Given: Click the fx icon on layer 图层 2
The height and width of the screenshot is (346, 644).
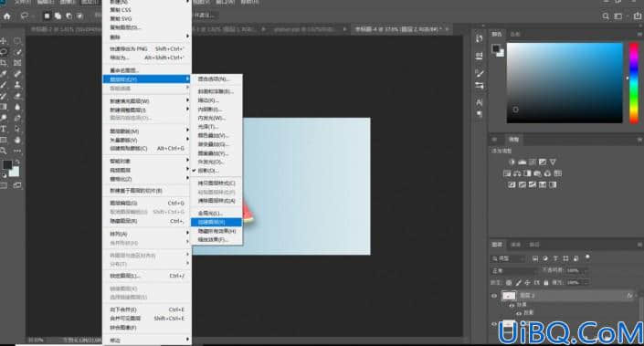Looking at the screenshot, I should tap(629, 296).
